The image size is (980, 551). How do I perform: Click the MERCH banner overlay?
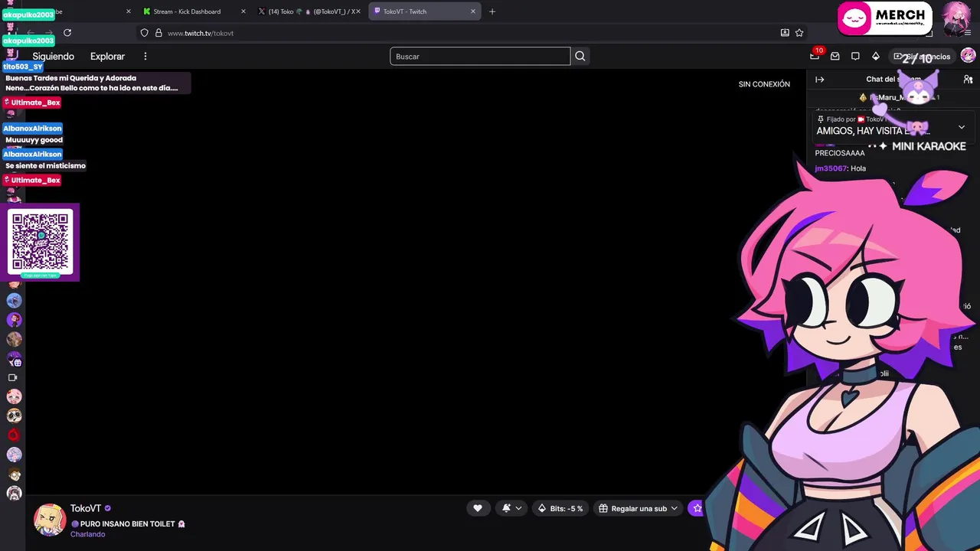point(884,18)
